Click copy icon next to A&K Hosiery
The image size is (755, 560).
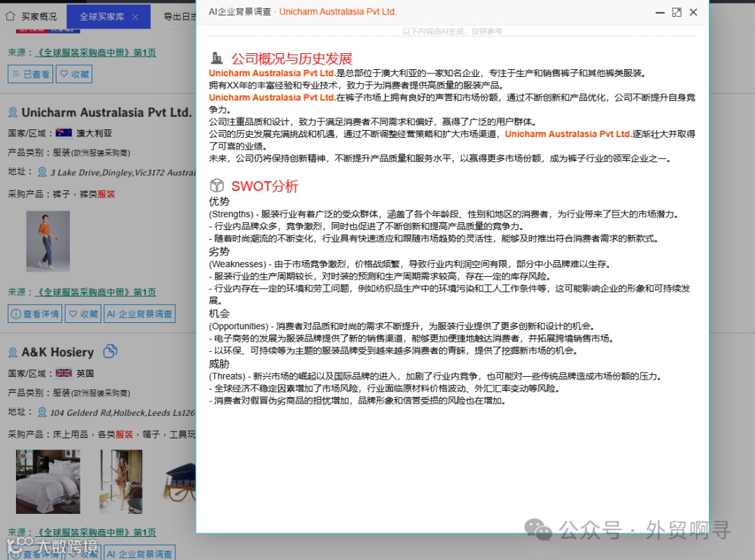coord(110,352)
